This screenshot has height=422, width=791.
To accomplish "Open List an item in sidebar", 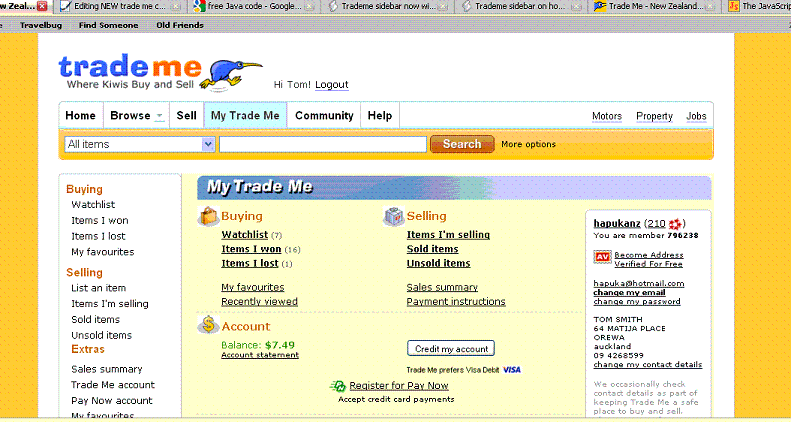I will pos(98,288).
